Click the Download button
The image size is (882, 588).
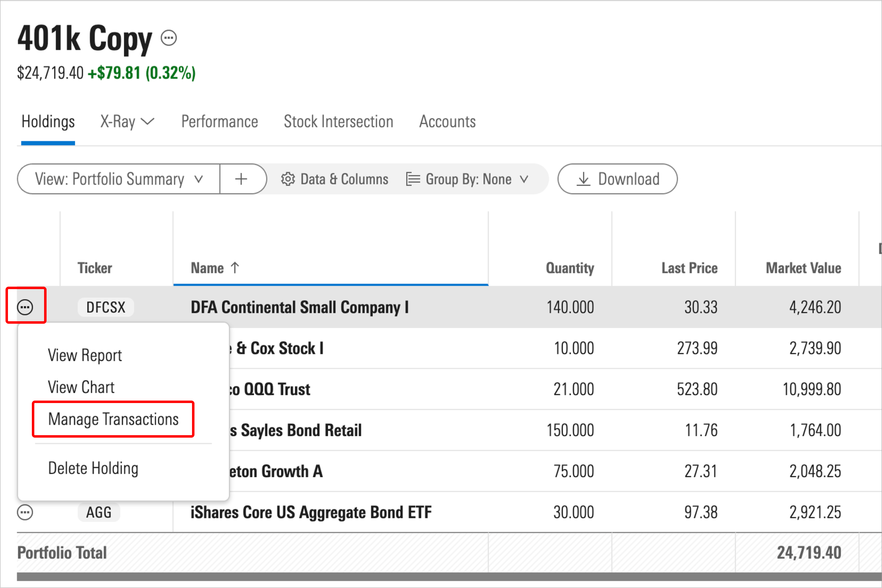pos(617,179)
